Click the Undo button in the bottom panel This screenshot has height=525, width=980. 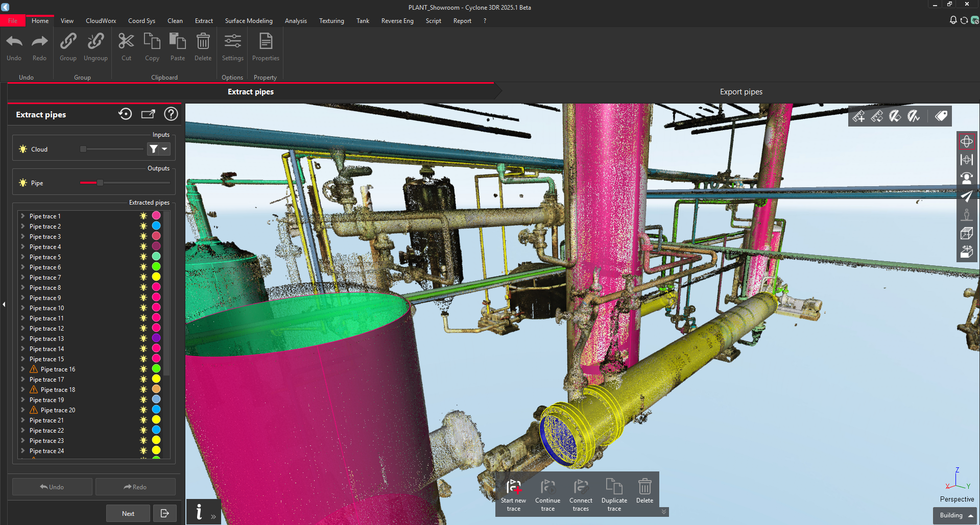tap(52, 487)
